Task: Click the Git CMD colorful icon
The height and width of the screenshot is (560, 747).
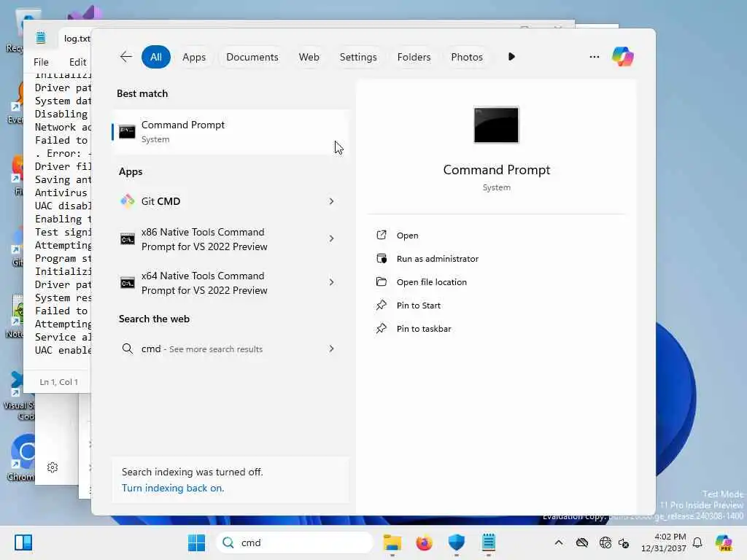Action: coord(127,201)
